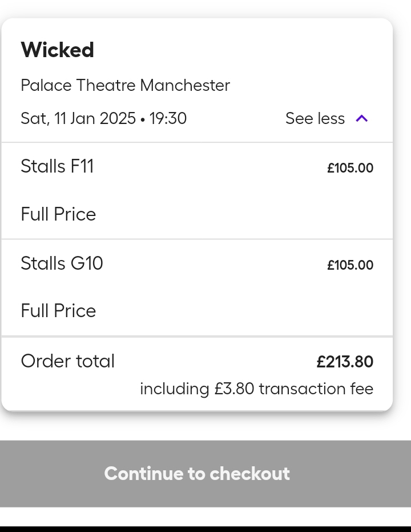The height and width of the screenshot is (532, 411).
Task: Click the Palace Theatre Manchester venue text
Action: [x=125, y=85]
